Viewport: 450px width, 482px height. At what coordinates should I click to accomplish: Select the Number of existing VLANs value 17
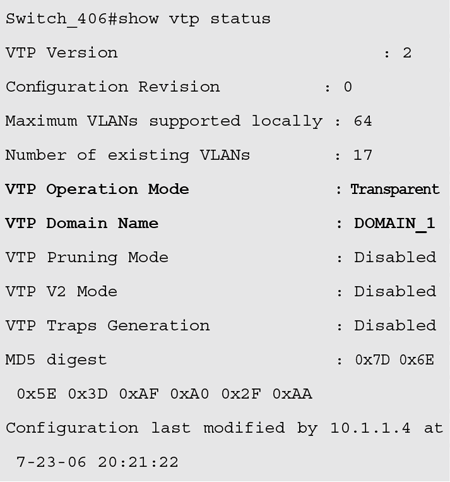pyautogui.click(x=363, y=155)
